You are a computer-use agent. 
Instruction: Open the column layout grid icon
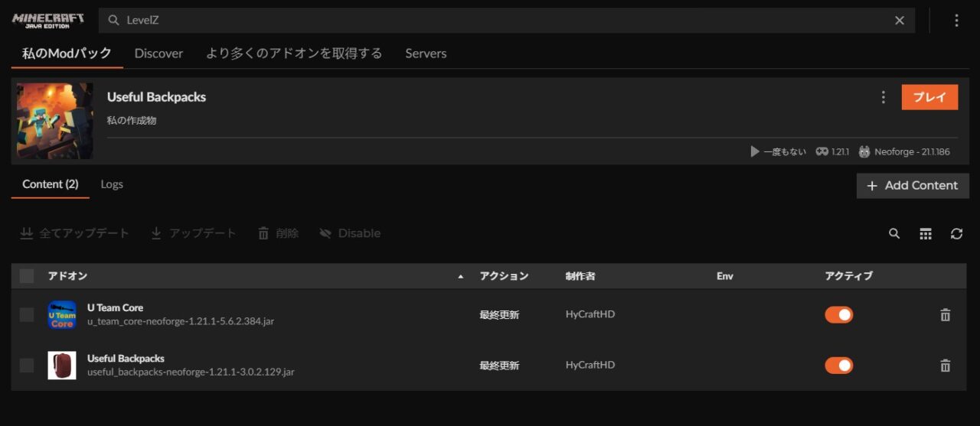point(926,234)
